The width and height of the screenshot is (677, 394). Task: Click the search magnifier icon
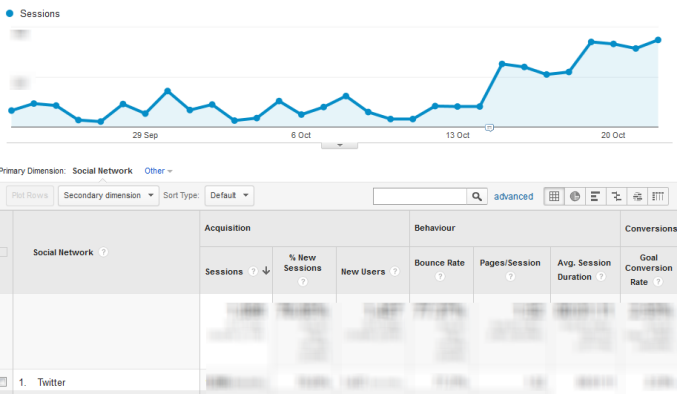tap(477, 196)
